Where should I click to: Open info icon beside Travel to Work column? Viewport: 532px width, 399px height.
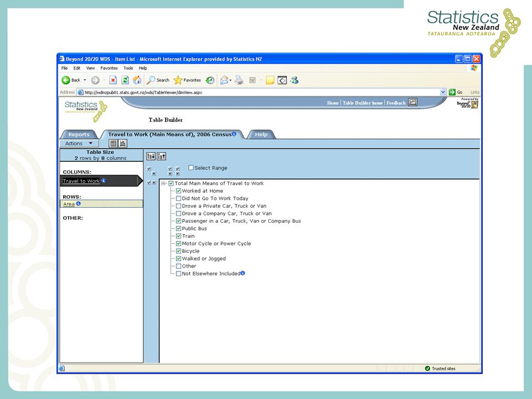pyautogui.click(x=104, y=181)
